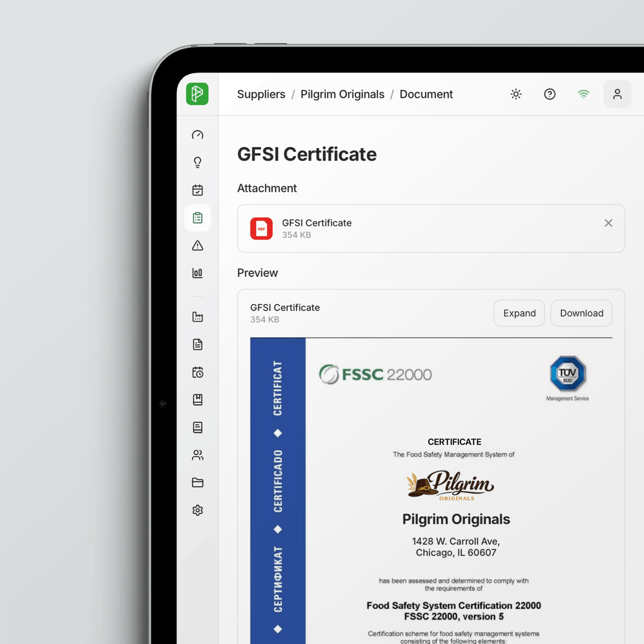Open the settings gear in the sidebar
The height and width of the screenshot is (644, 644).
pyautogui.click(x=198, y=510)
